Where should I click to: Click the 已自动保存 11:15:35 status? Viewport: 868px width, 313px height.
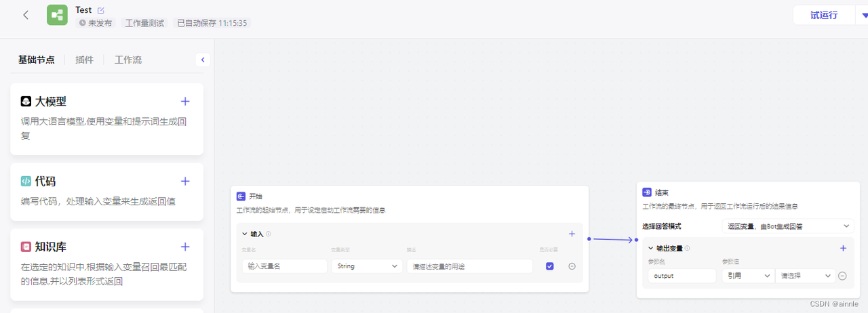[x=212, y=23]
